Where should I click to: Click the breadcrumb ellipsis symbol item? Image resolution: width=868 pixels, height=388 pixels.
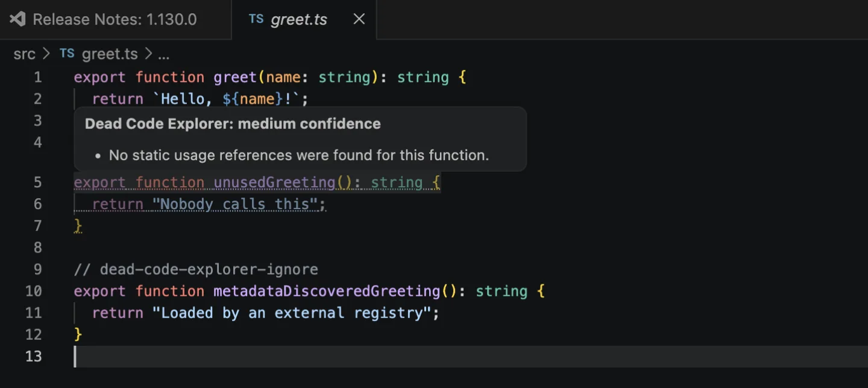[163, 54]
